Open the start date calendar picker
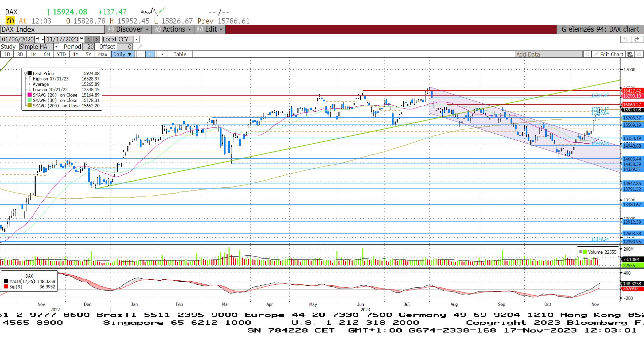This screenshot has height=349, width=644. (37, 39)
